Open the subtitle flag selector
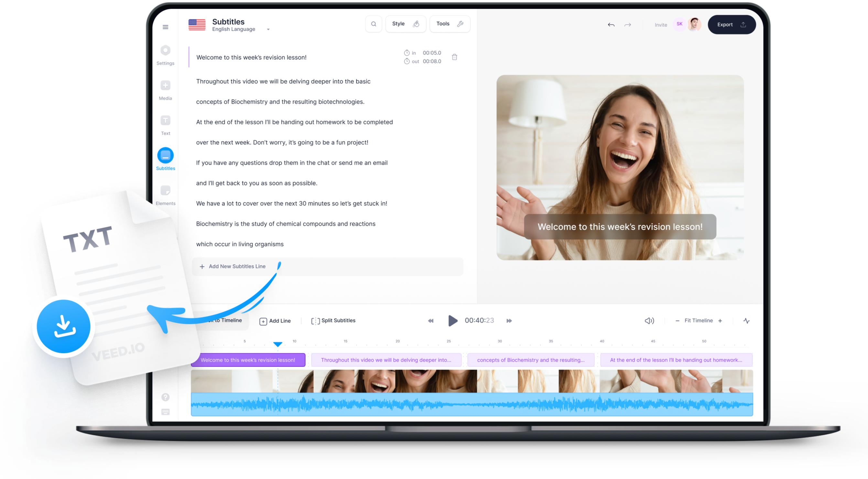The image size is (868, 479). point(197,24)
